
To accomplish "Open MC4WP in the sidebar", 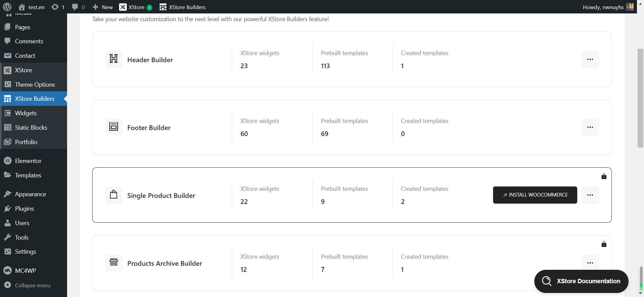I will [34, 270].
